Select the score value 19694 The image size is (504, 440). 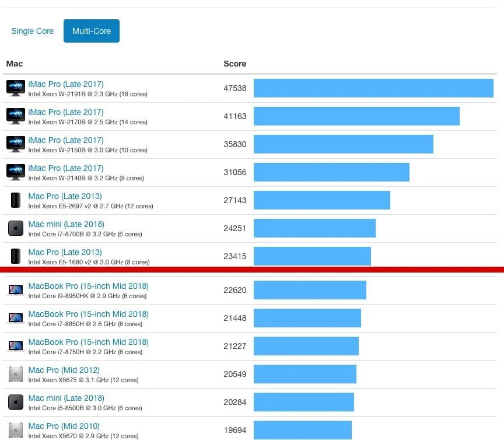[235, 430]
